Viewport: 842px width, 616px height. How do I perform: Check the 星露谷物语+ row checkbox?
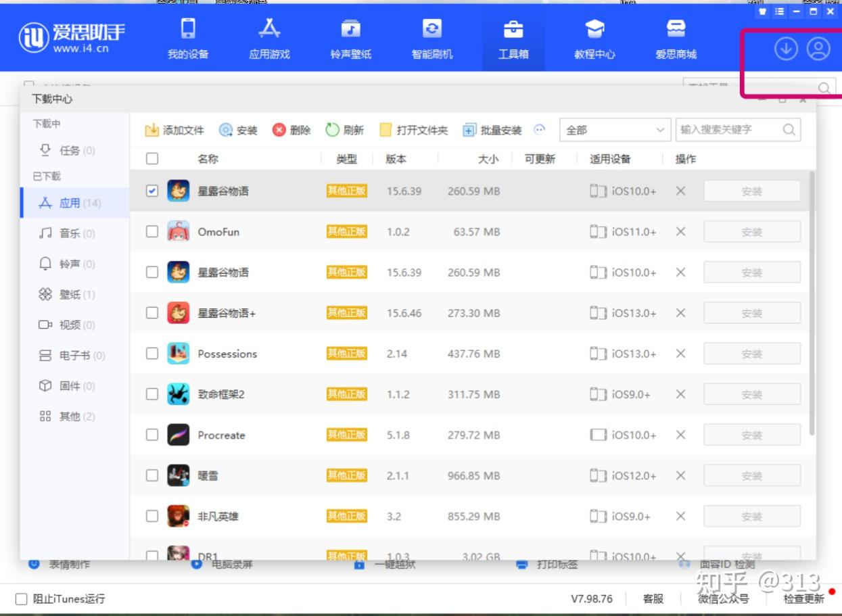152,312
